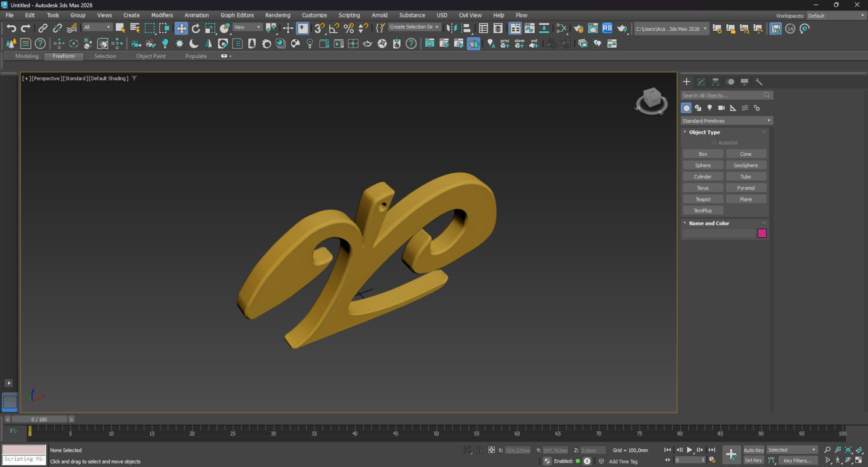Toggle Auto Key animation mode

pos(753,450)
